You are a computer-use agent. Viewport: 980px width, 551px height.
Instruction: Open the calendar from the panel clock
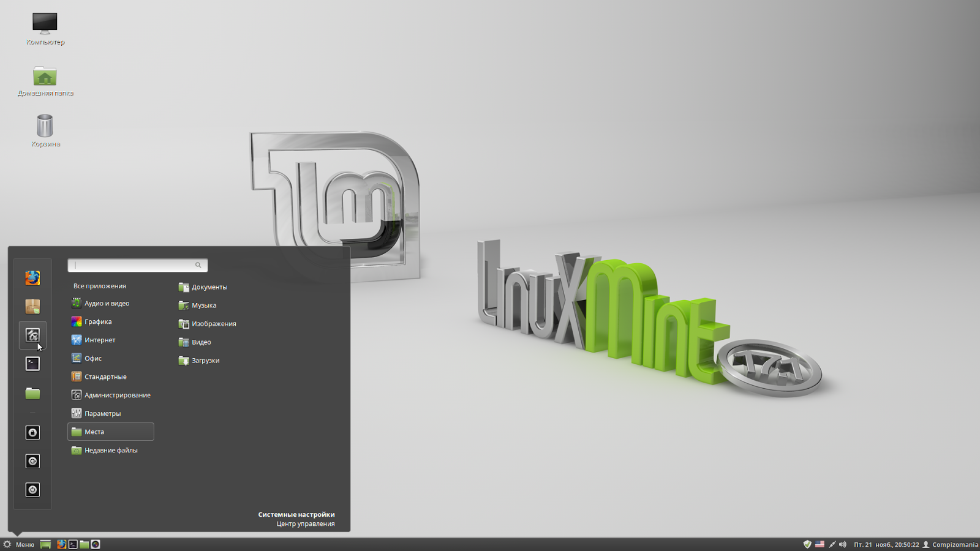point(886,544)
